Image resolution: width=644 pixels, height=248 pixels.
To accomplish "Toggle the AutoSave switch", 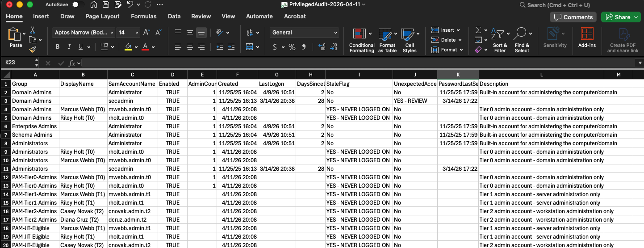I will (x=78, y=5).
